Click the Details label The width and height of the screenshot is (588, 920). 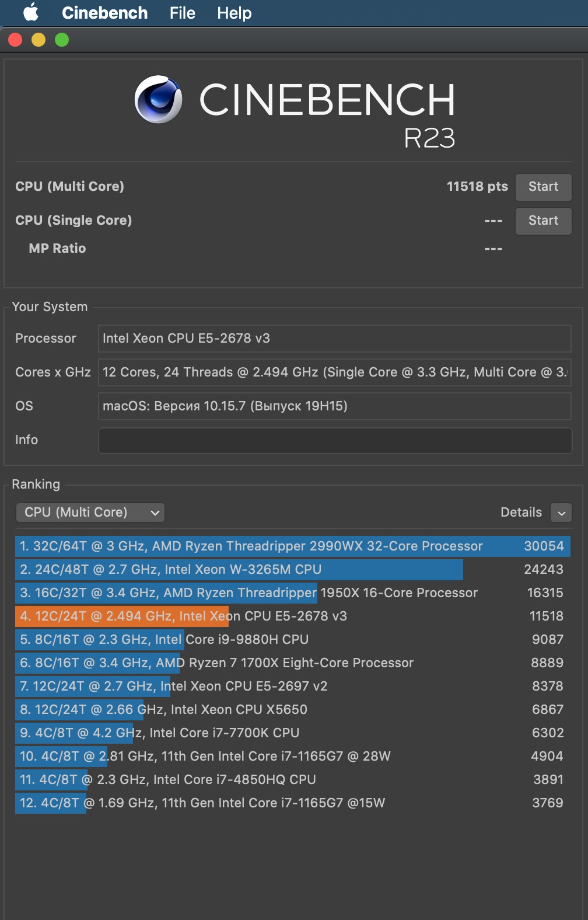(x=521, y=513)
